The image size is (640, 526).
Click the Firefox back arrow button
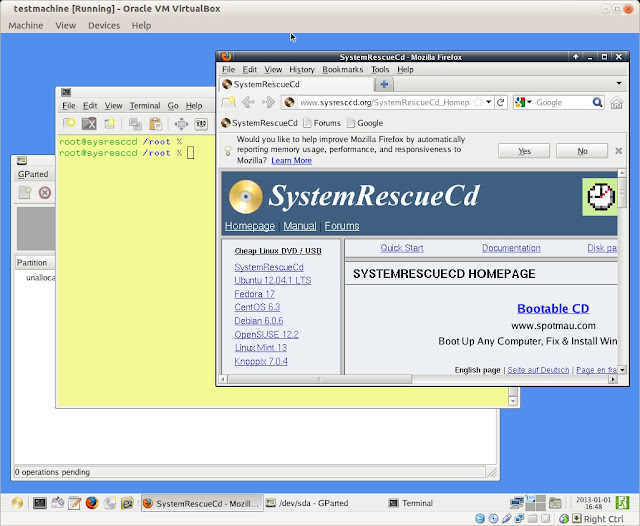pyautogui.click(x=247, y=102)
